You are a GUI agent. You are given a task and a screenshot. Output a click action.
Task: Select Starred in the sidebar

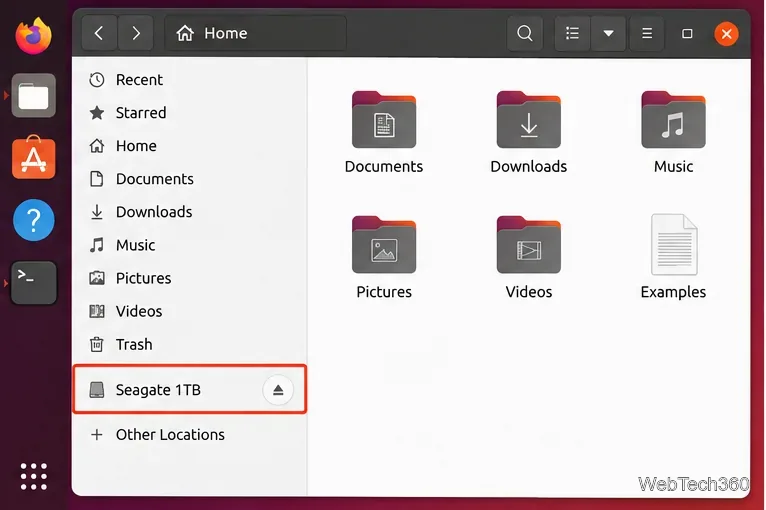[190, 113]
